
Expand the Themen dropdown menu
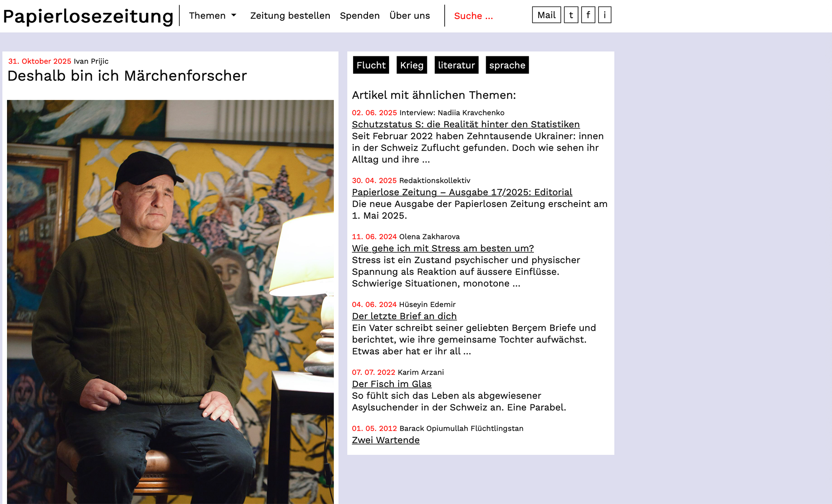point(212,16)
